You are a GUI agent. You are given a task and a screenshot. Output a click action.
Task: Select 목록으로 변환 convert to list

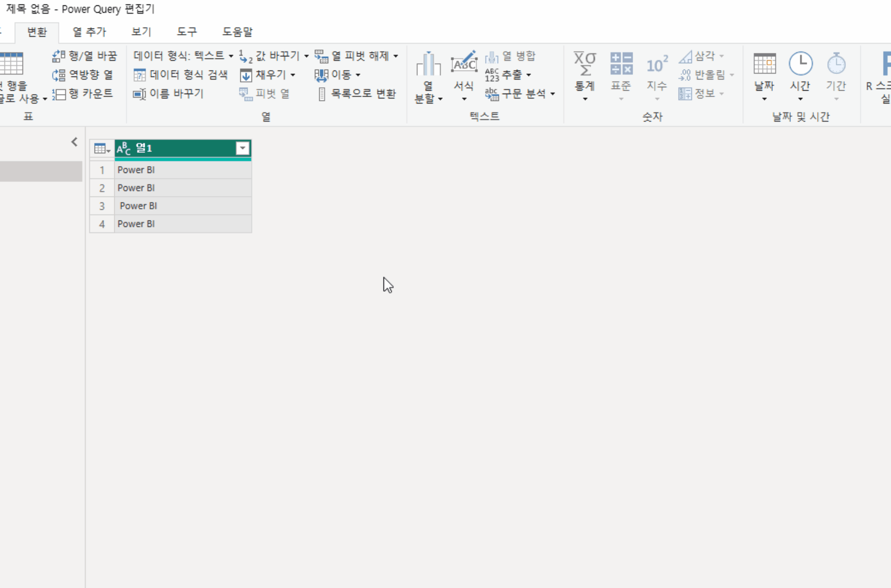click(356, 94)
